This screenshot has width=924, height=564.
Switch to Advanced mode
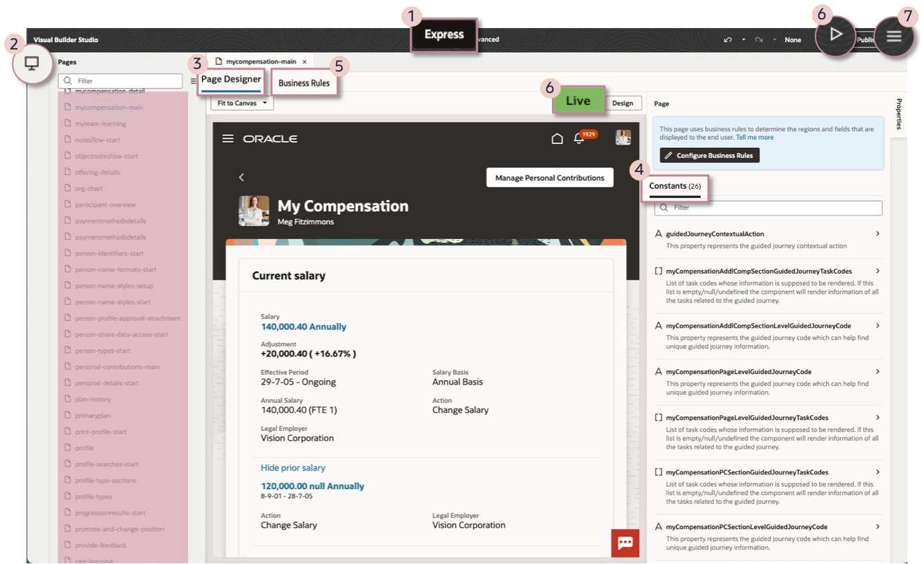[488, 39]
